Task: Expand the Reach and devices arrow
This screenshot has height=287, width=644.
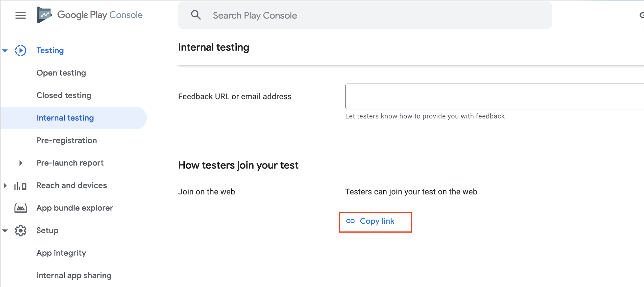Action: 5,186
